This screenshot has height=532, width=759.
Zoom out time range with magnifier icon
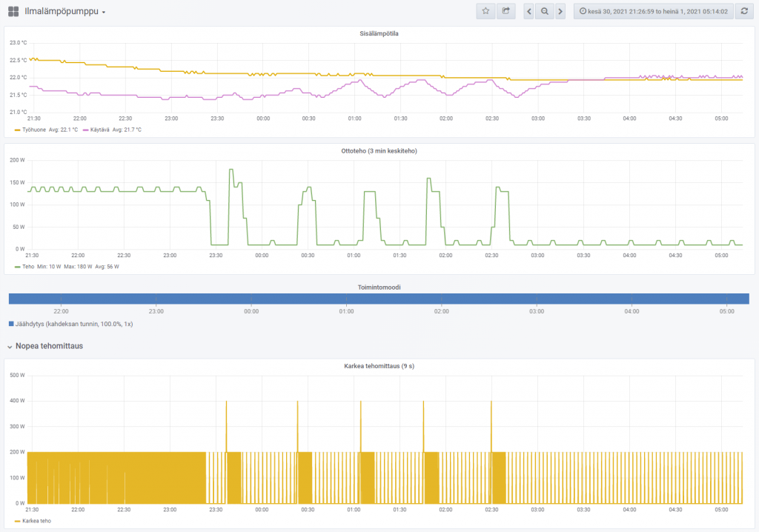click(545, 11)
